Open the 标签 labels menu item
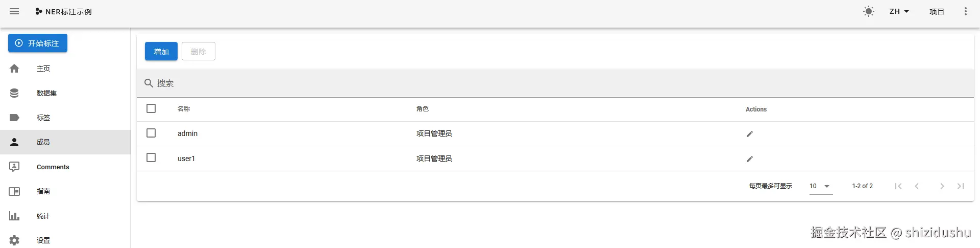Image resolution: width=980 pixels, height=248 pixels. coord(43,118)
